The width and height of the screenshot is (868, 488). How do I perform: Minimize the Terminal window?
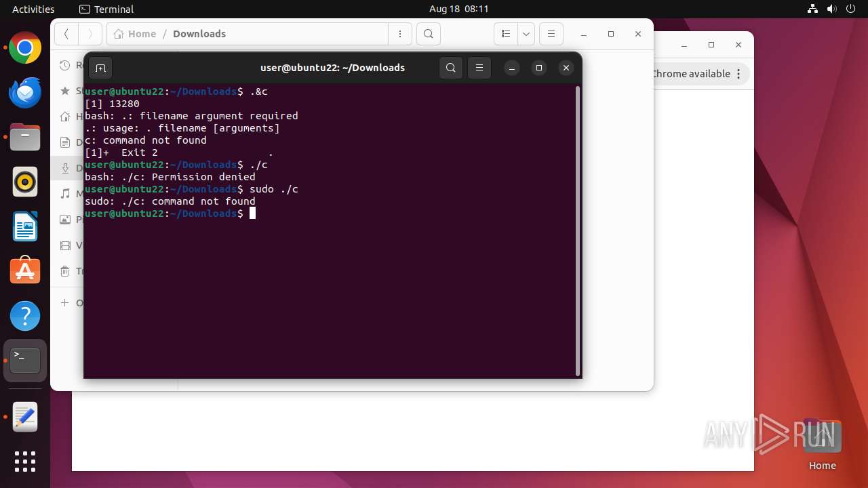click(x=512, y=68)
